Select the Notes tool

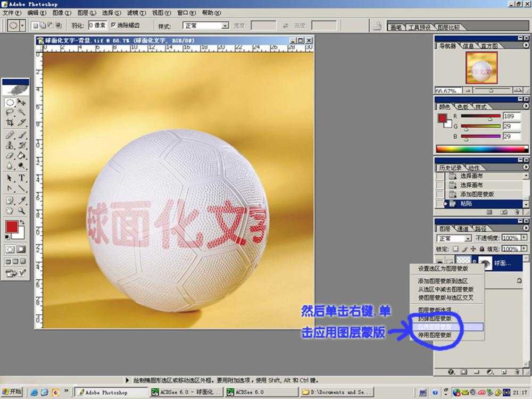(x=10, y=201)
